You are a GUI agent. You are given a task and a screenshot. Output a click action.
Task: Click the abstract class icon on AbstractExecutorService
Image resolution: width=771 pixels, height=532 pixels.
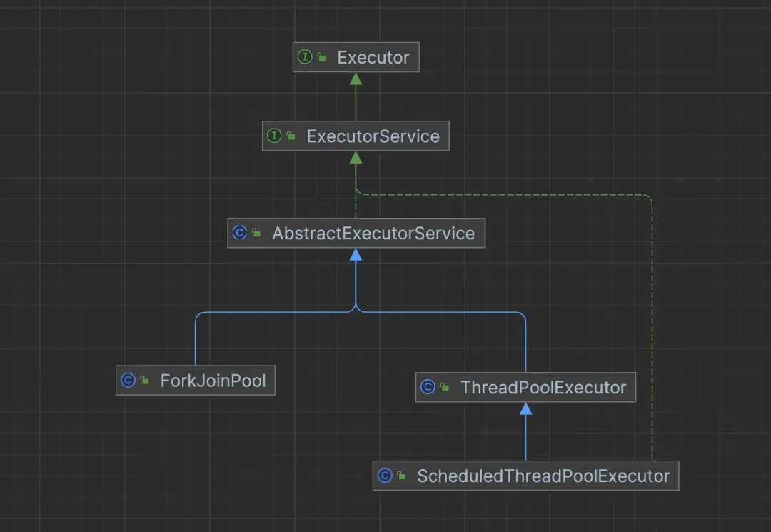pos(239,233)
